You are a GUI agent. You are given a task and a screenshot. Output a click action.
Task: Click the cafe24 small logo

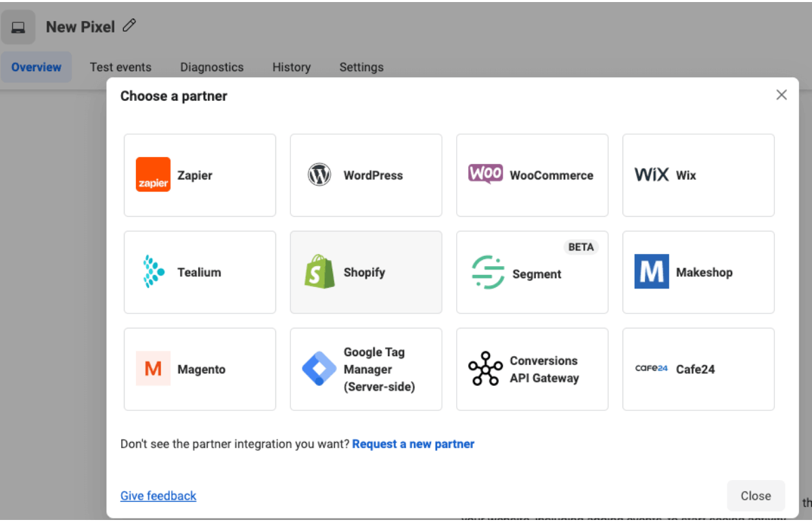(652, 368)
